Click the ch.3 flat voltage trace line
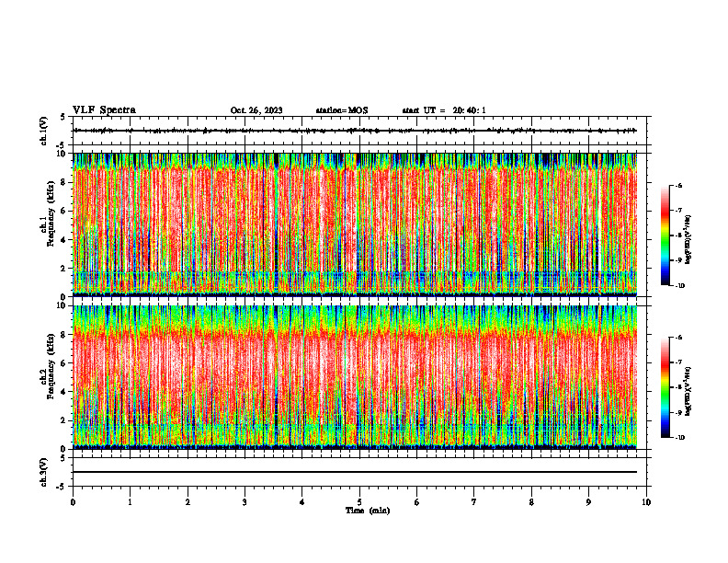The width and height of the screenshot is (728, 563). click(x=355, y=472)
